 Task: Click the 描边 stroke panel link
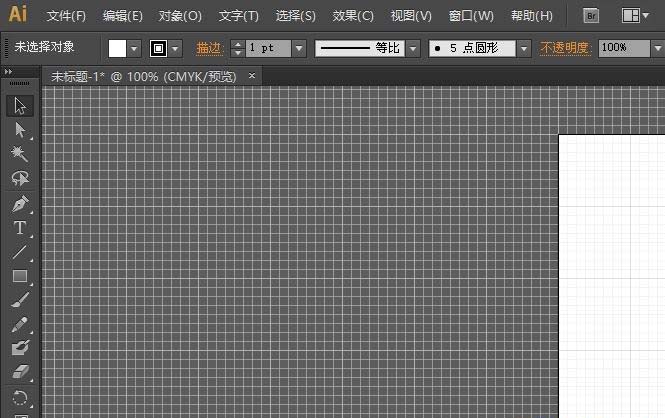click(x=209, y=48)
